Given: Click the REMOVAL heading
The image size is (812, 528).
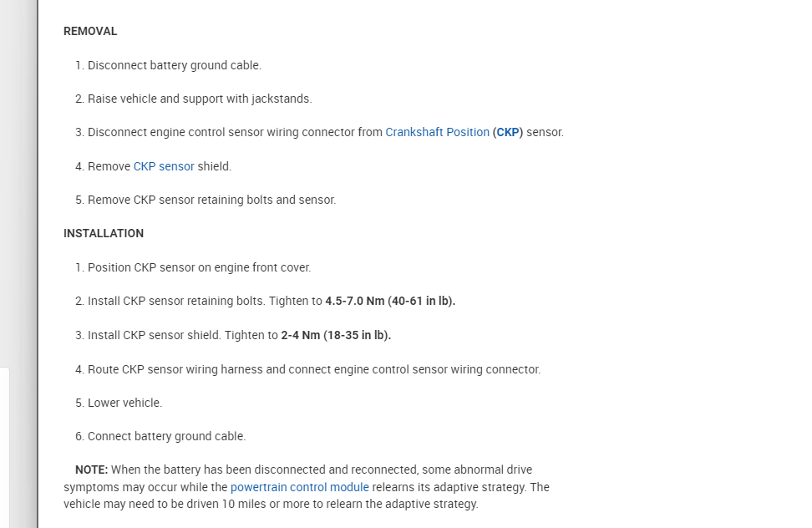Looking at the screenshot, I should (x=90, y=31).
